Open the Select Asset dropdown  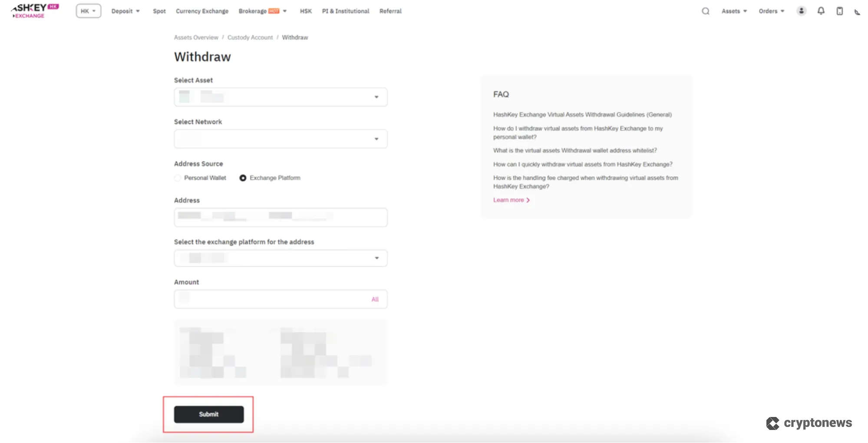tap(281, 97)
